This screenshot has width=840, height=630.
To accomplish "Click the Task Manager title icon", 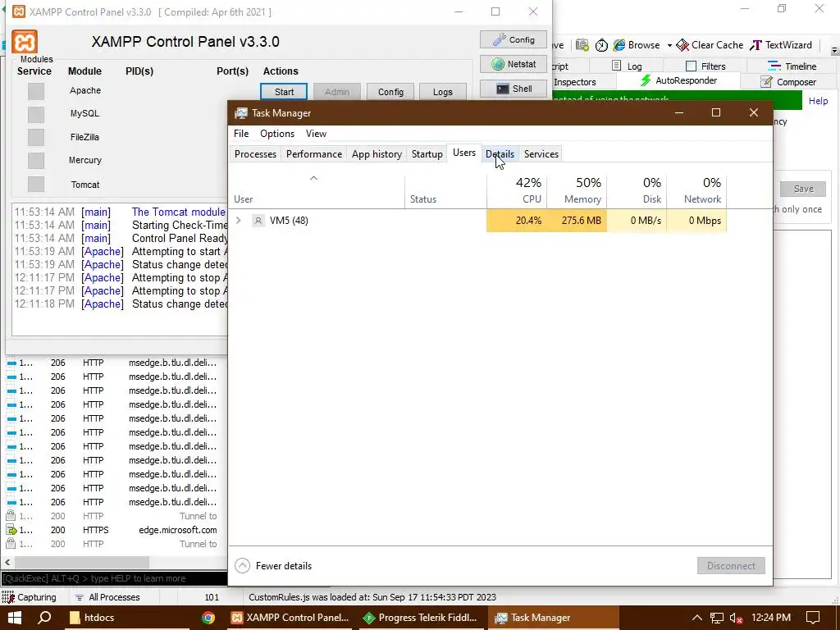I will [241, 113].
